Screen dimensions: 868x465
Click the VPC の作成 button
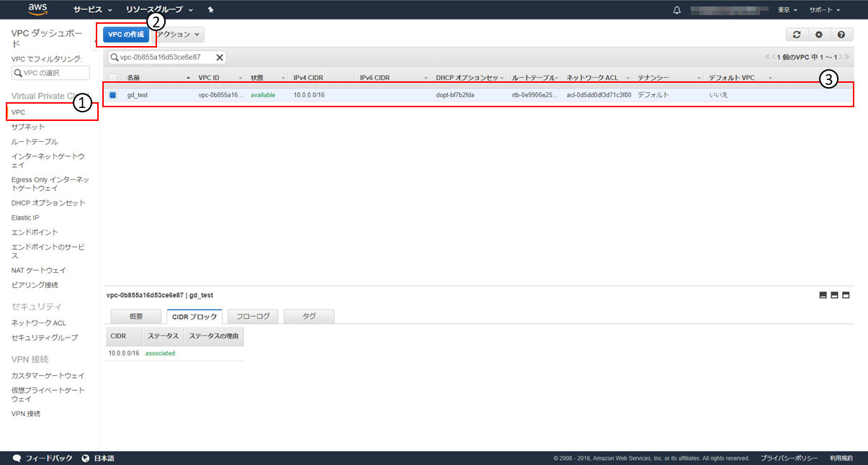[x=126, y=35]
